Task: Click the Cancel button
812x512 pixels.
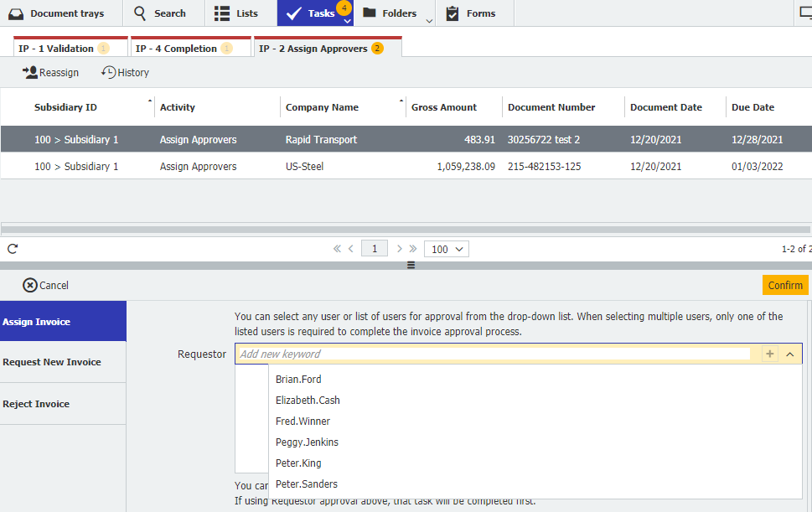Action: (45, 285)
